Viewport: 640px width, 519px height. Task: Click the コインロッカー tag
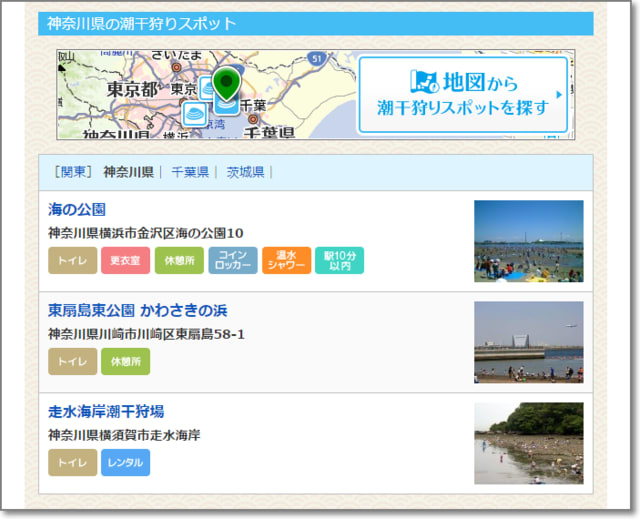pos(233,261)
